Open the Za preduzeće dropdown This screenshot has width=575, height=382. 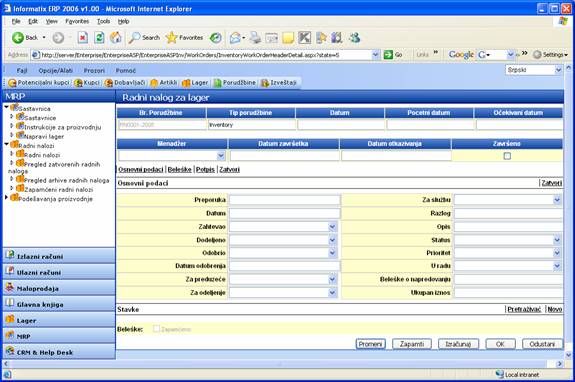[332, 279]
